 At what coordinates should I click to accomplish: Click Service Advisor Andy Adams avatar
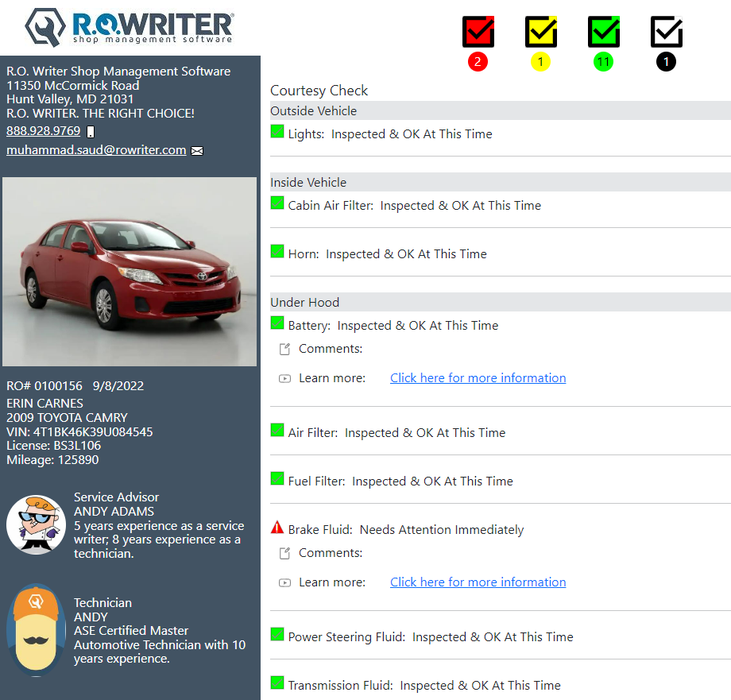pos(36,524)
